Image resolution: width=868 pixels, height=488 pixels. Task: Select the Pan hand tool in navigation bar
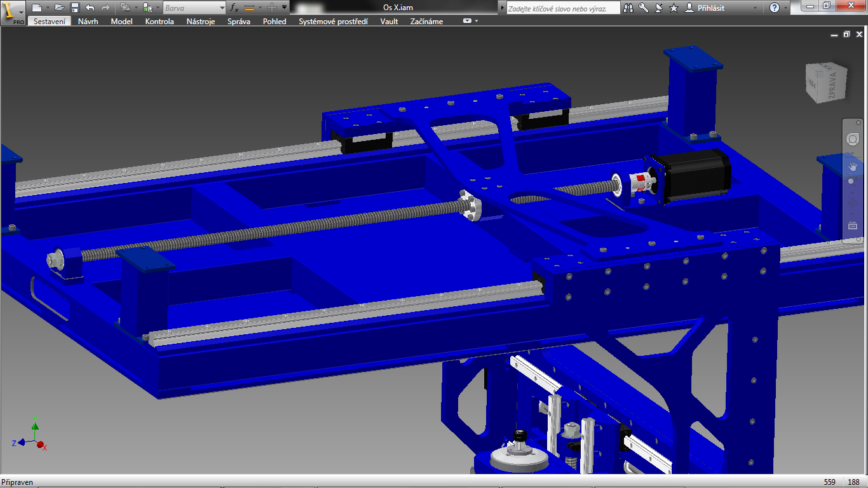[852, 167]
